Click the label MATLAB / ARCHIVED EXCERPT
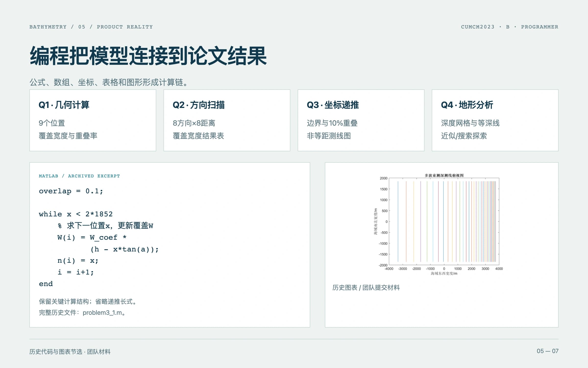The height and width of the screenshot is (368, 588). (x=79, y=176)
